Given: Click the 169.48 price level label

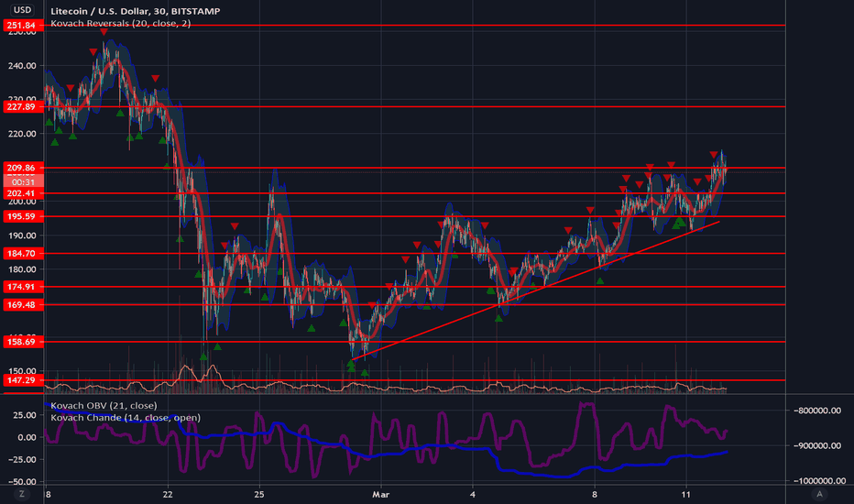Looking at the screenshot, I should [22, 304].
